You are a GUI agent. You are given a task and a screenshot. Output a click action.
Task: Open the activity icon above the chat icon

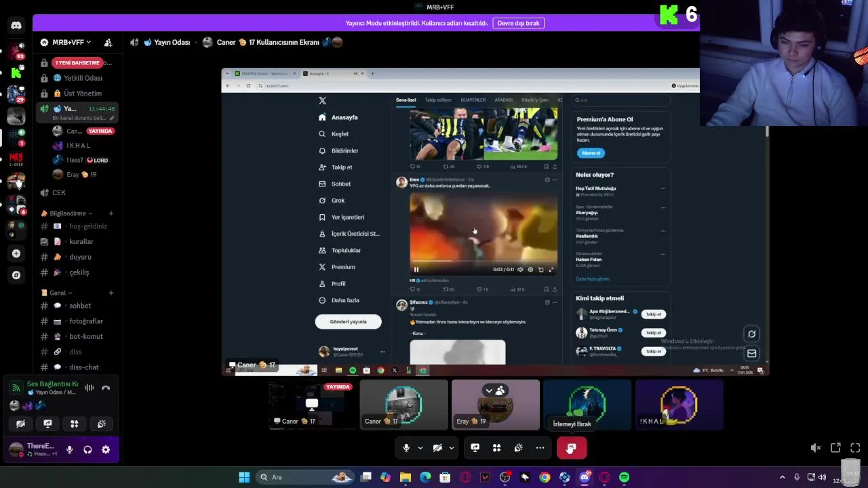point(751,333)
